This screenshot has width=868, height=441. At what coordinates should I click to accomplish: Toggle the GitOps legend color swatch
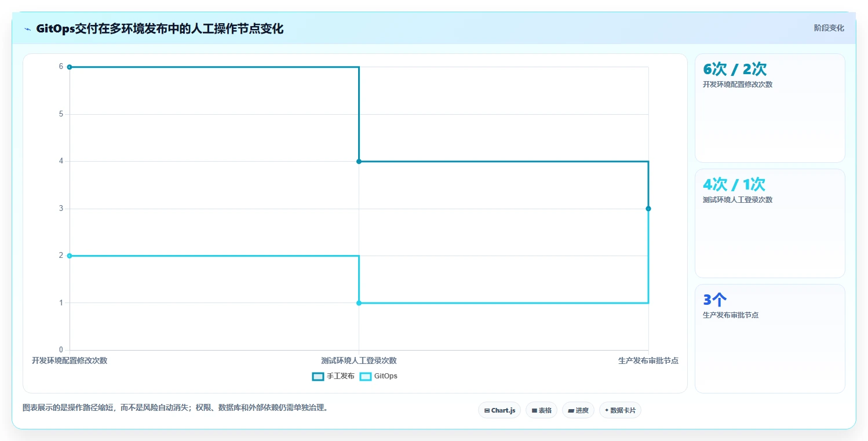(x=366, y=376)
